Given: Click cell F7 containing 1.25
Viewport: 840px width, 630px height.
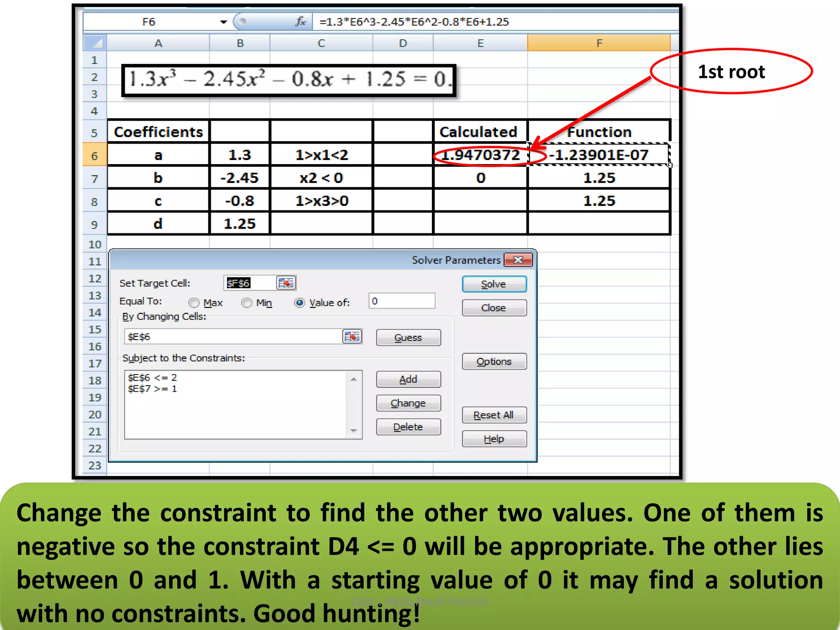Looking at the screenshot, I should pos(599,178).
